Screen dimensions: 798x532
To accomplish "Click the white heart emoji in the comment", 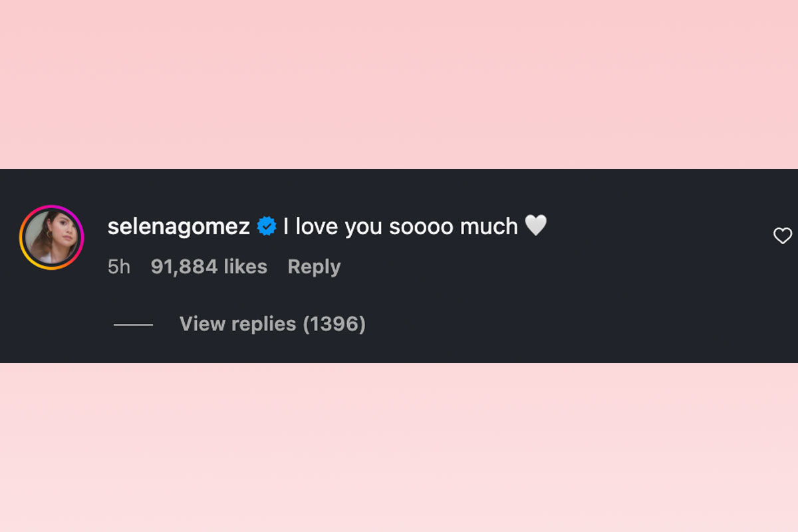I will click(x=536, y=226).
